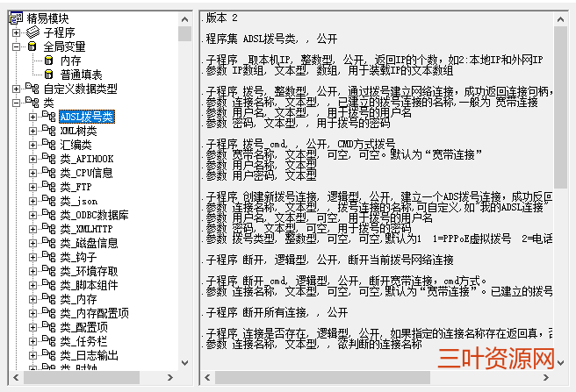This screenshot has height=392, width=576.
Task: Click the 普通填表 variable icon
Action: pos(49,75)
